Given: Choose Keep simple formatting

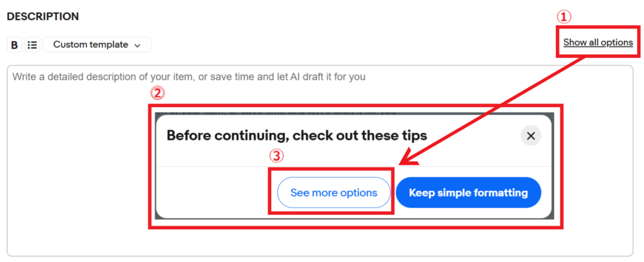Looking at the screenshot, I should tap(468, 193).
